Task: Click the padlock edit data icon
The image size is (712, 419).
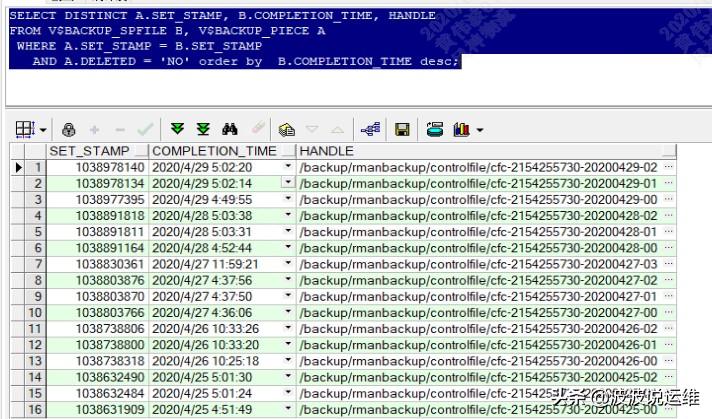Action: 69,130
